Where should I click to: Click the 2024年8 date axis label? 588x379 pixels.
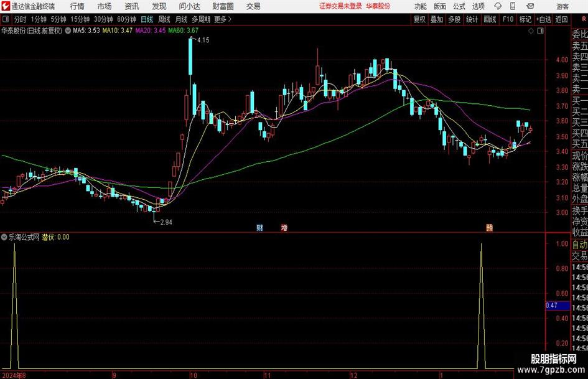(14, 375)
